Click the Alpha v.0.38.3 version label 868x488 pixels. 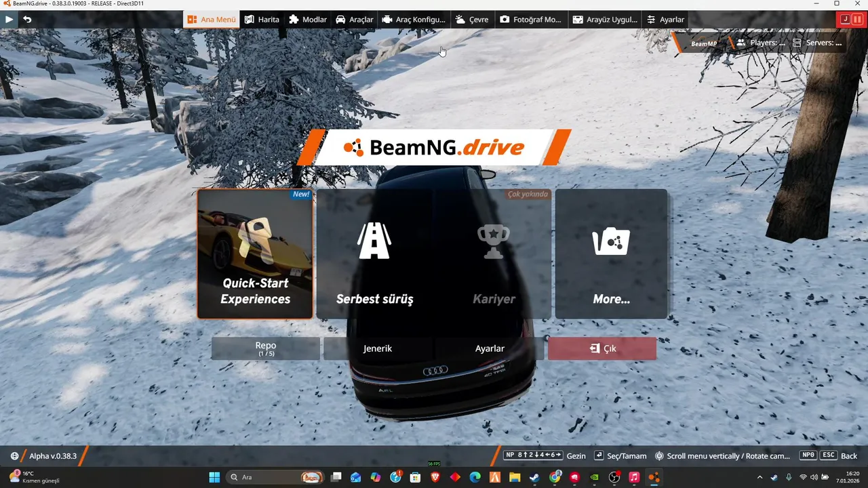tap(53, 456)
